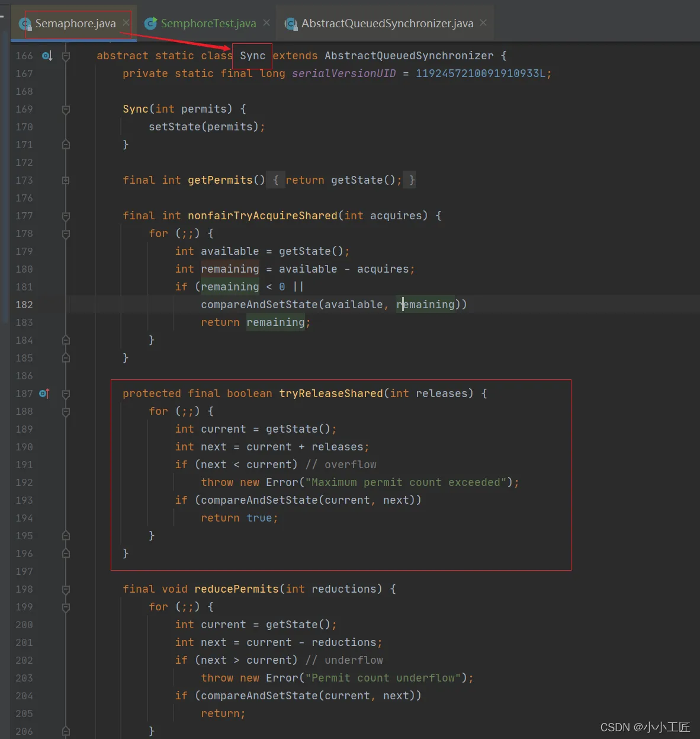Viewport: 700px width, 739px height.
Task: Click the 'Permit count underflow' string
Action: [x=383, y=678]
